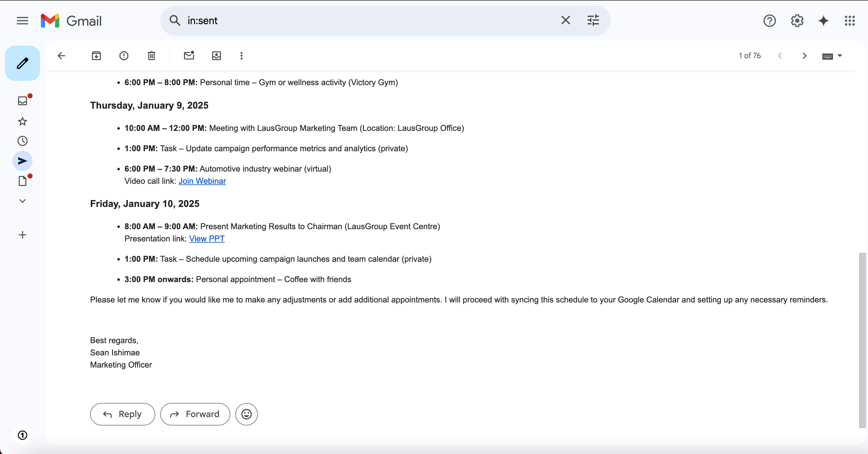Click the Forward button
The image size is (868, 454).
point(195,414)
